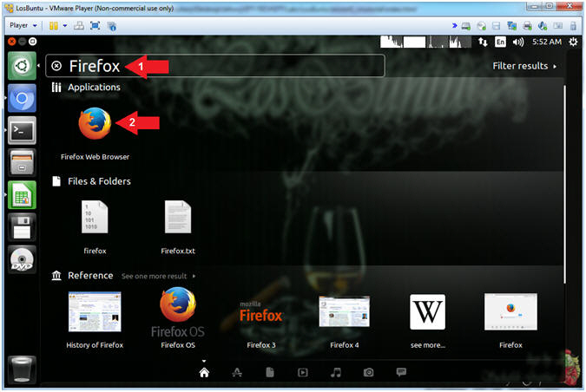Image resolution: width=586 pixels, height=392 pixels.
Task: Click inside the Dash search field
Action: click(x=215, y=66)
